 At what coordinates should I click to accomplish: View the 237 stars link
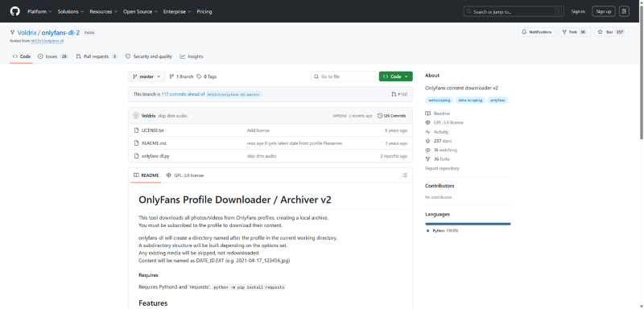click(439, 141)
